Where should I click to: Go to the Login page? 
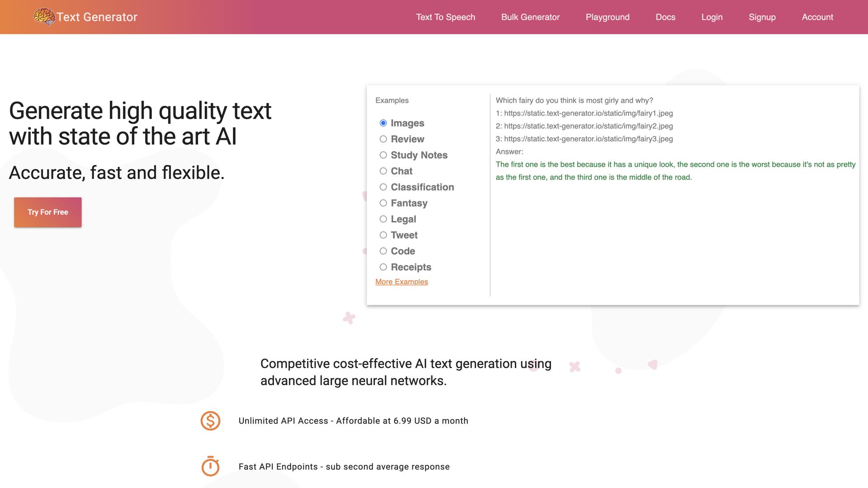tap(712, 17)
